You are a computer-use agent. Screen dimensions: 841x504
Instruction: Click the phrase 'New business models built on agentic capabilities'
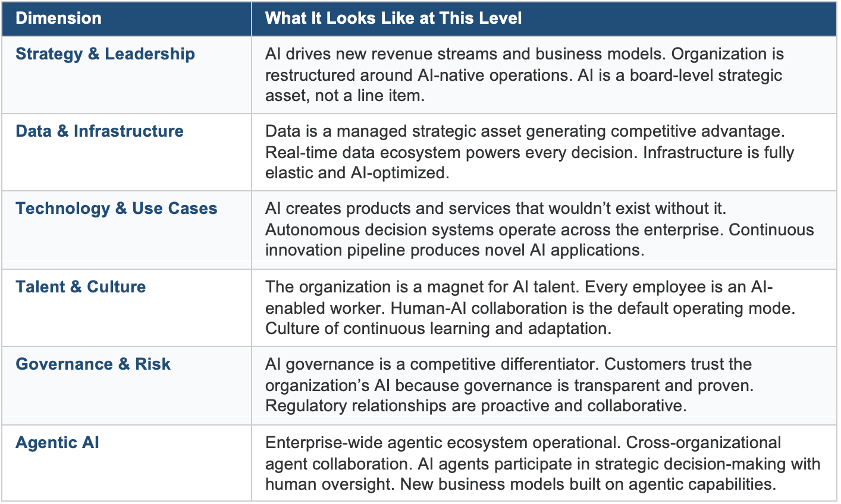coord(587,484)
